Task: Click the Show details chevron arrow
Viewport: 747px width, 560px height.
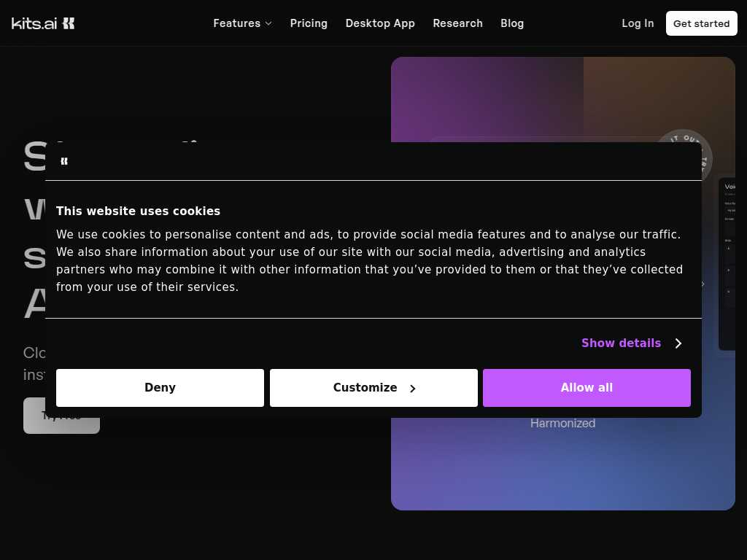Action: pos(678,343)
